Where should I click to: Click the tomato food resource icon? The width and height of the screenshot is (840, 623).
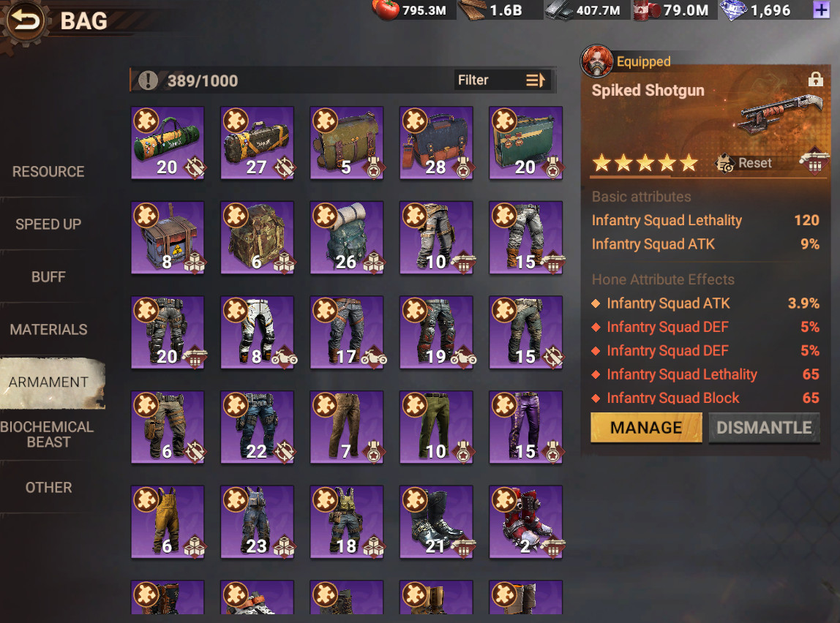tap(386, 10)
